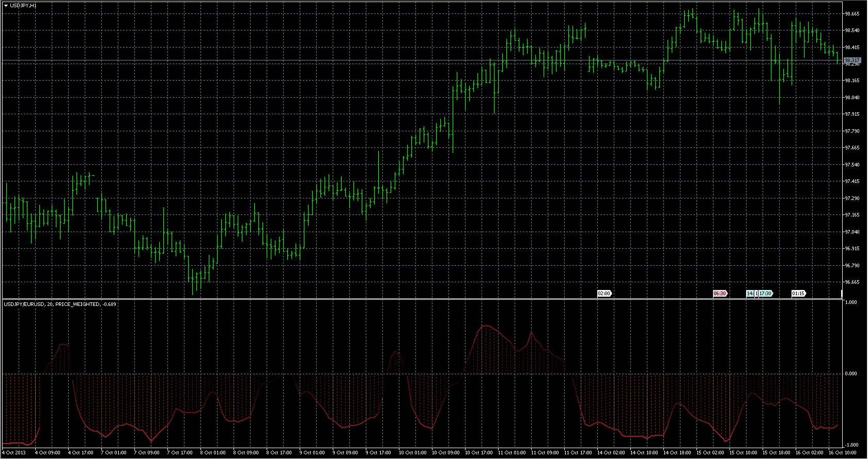868x459 pixels.
Task: Select the white 01:15 event marker
Action: coord(798,294)
